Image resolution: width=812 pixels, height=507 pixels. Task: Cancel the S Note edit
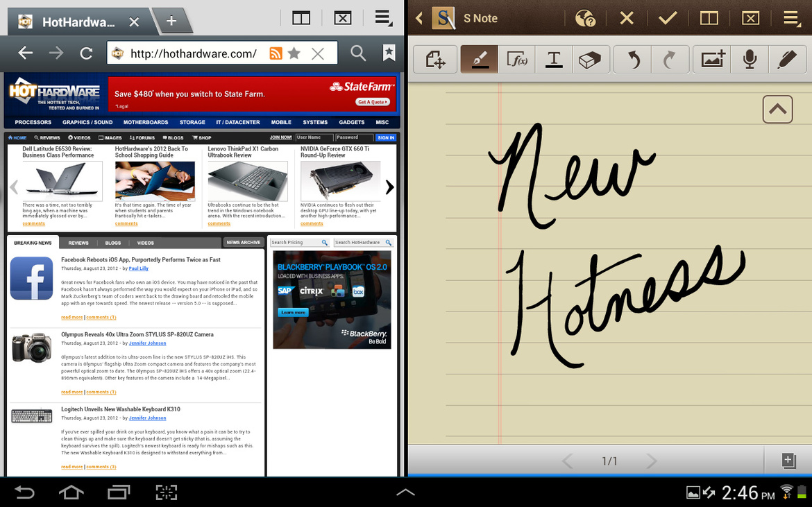pyautogui.click(x=627, y=19)
